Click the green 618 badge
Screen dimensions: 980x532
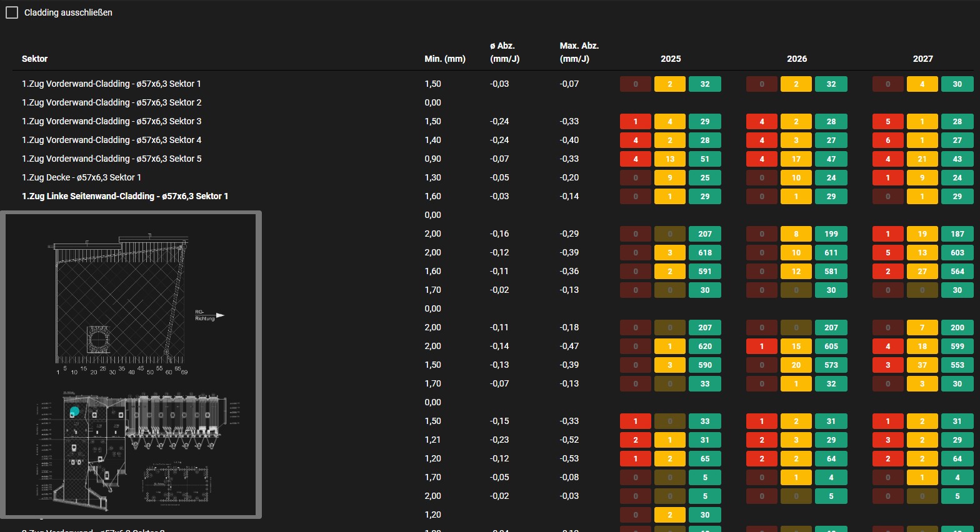tap(704, 252)
